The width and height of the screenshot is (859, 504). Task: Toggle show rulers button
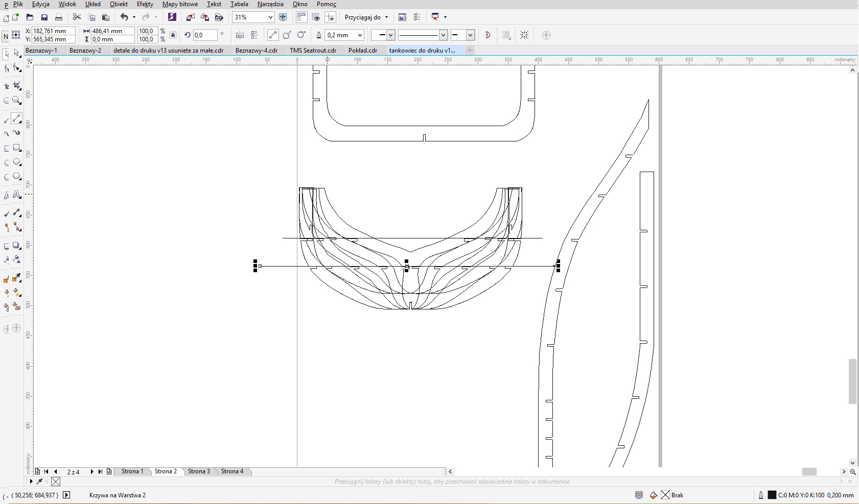point(301,17)
